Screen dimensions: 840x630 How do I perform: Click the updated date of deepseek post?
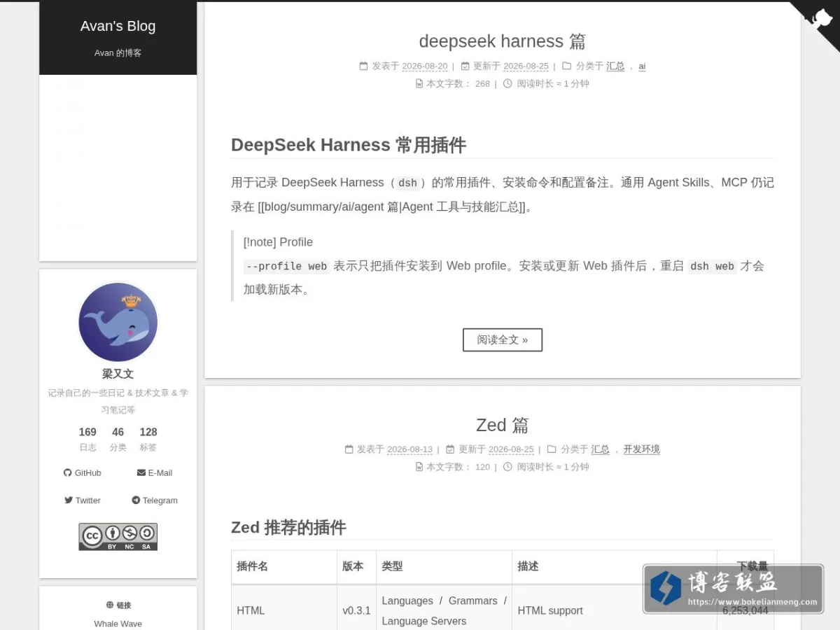(526, 66)
